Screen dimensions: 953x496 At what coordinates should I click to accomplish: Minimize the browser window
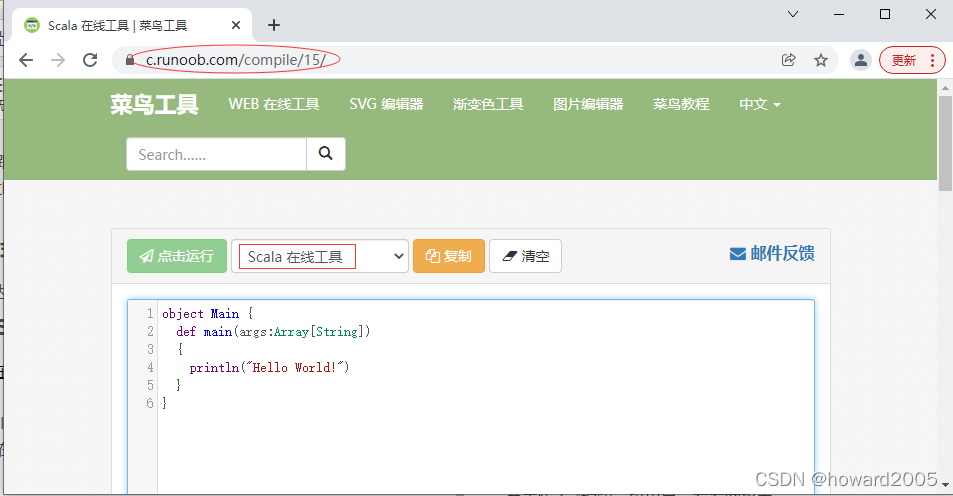click(839, 14)
